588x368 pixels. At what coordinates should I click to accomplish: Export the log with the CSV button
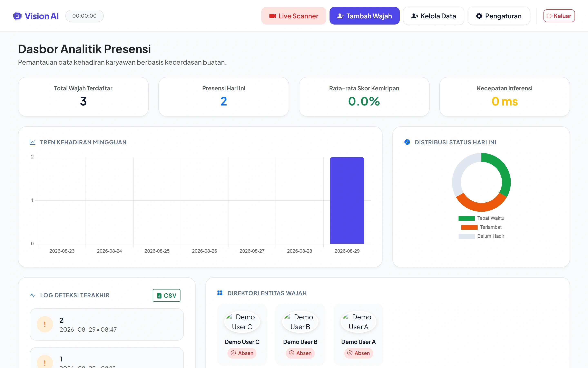coord(166,295)
